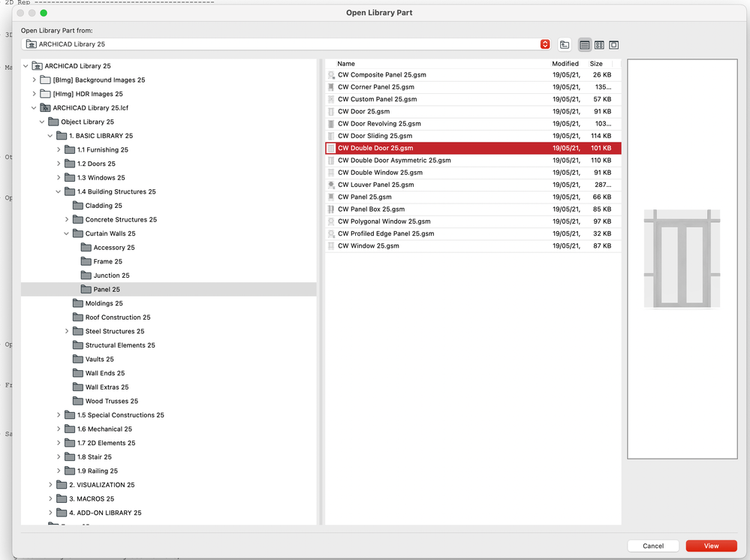This screenshot has width=750, height=560.
Task: Select the 1.7 2D Elements 25 tree item
Action: (x=106, y=443)
